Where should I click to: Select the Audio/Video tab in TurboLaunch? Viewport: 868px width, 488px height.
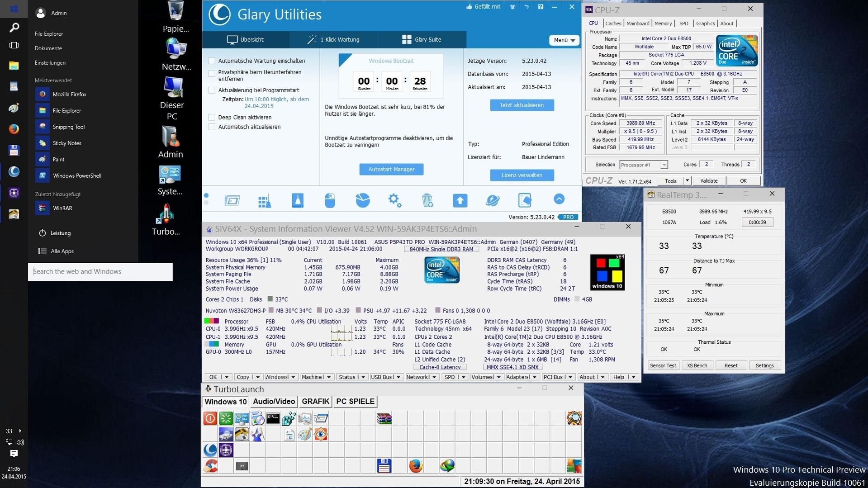tap(274, 402)
